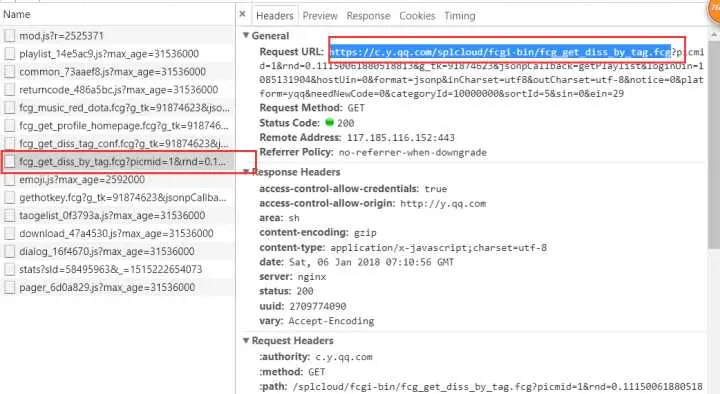Click Remote Address 117.185.116.152:443
This screenshot has height=394, width=720.
401,137
